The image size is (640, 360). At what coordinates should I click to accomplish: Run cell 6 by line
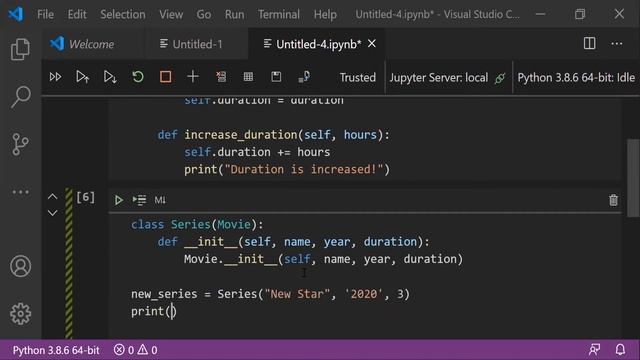[139, 200]
